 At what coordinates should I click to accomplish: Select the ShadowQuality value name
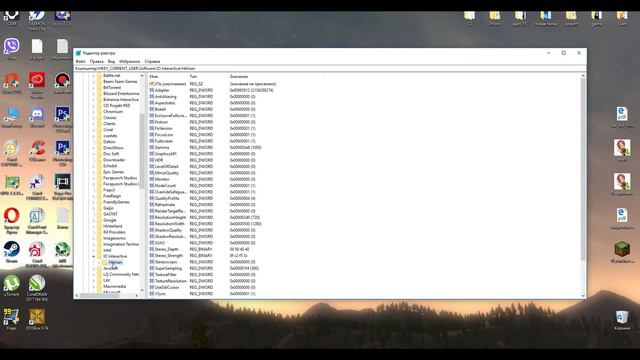pos(168,230)
